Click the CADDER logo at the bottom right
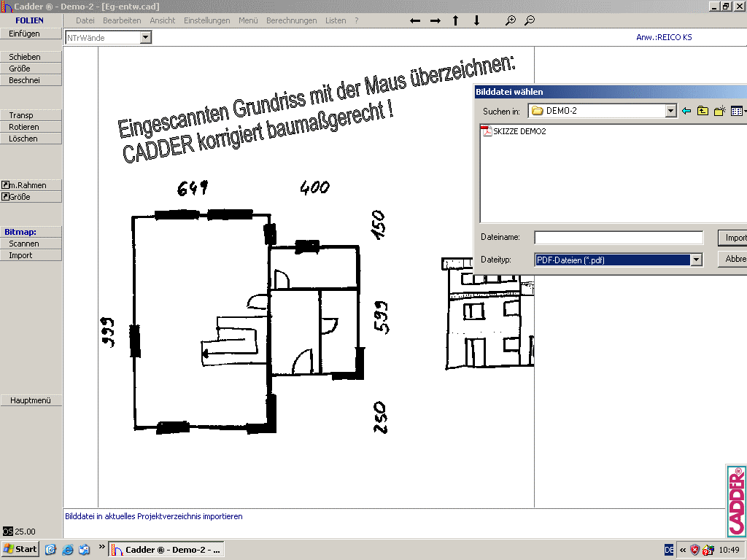This screenshot has width=747, height=560. [x=737, y=501]
